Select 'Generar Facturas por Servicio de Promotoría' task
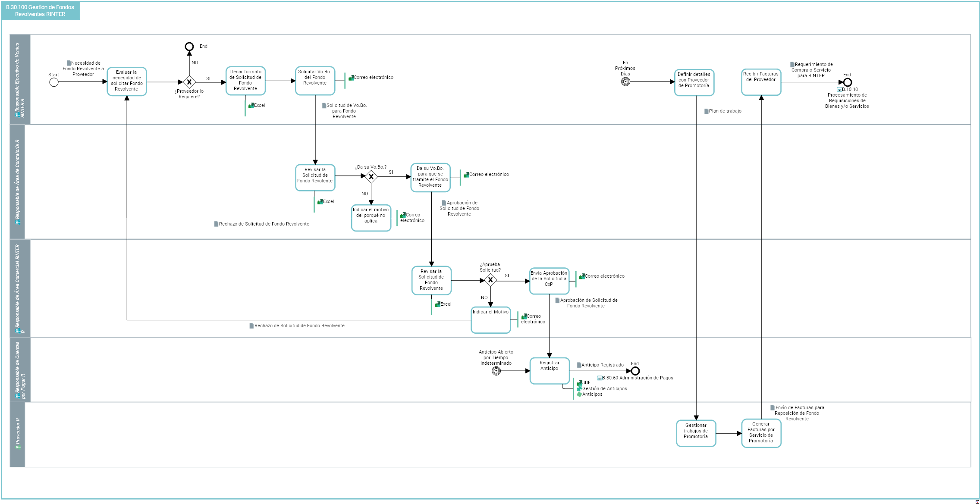This screenshot has height=504, width=980. 761,433
